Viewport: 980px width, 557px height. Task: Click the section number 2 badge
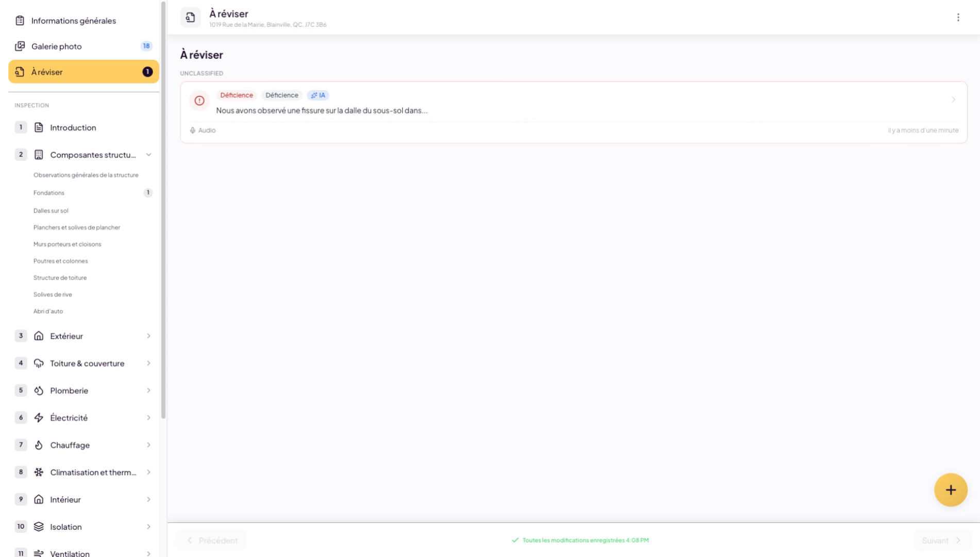(21, 155)
